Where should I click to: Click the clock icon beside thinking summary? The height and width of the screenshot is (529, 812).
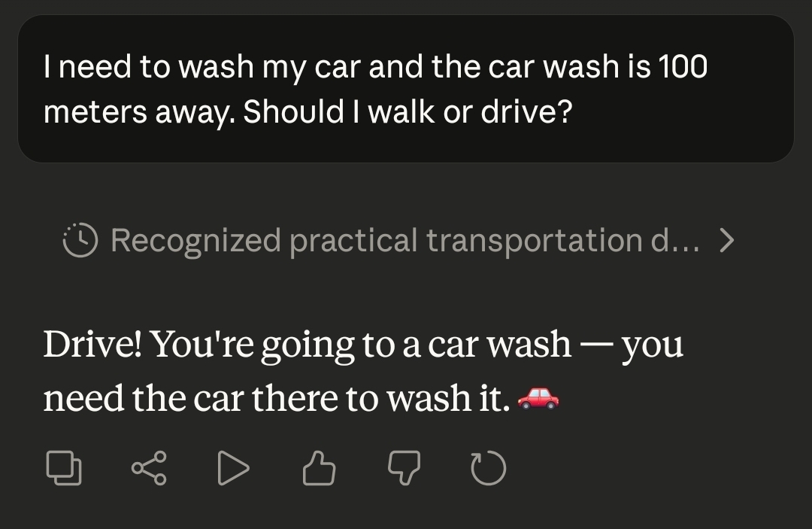[x=80, y=240]
